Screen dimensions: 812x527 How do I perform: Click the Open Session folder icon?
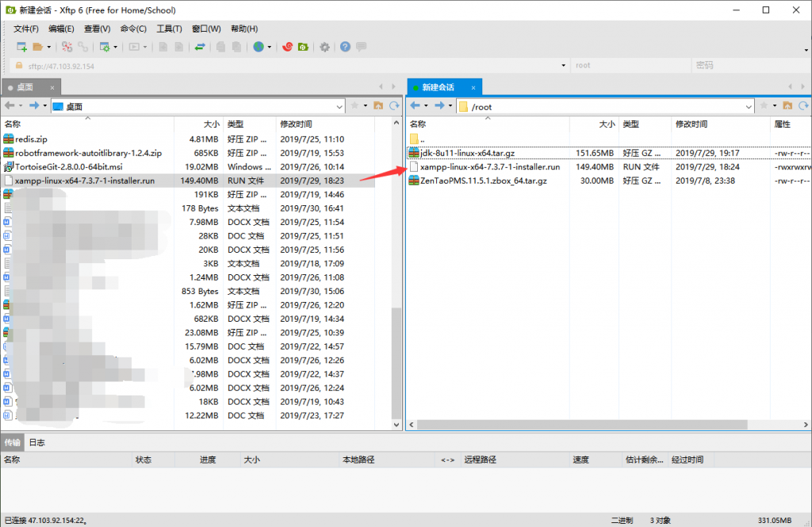38,47
